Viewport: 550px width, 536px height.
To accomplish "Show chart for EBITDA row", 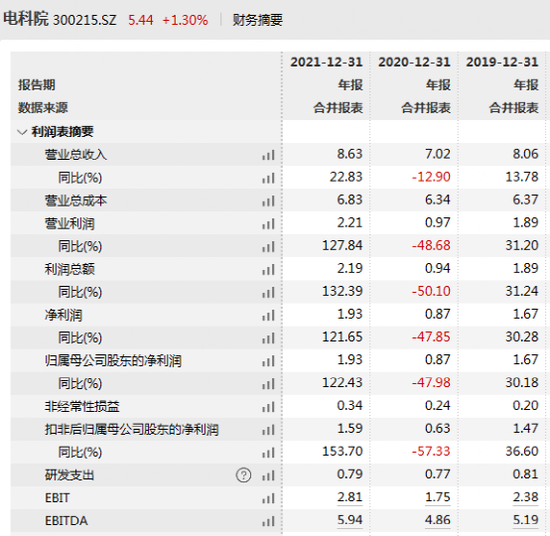I will point(268,521).
